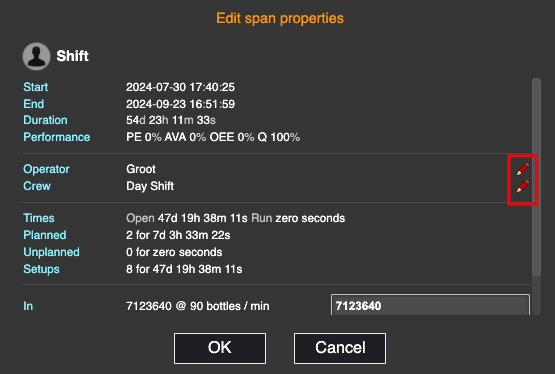The image size is (555, 374).
Task: Confirm changes with the OK button
Action: (x=220, y=348)
